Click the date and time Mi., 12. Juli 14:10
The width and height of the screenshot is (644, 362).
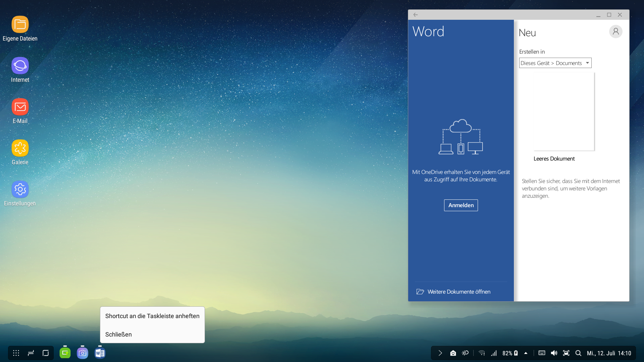tap(609, 353)
